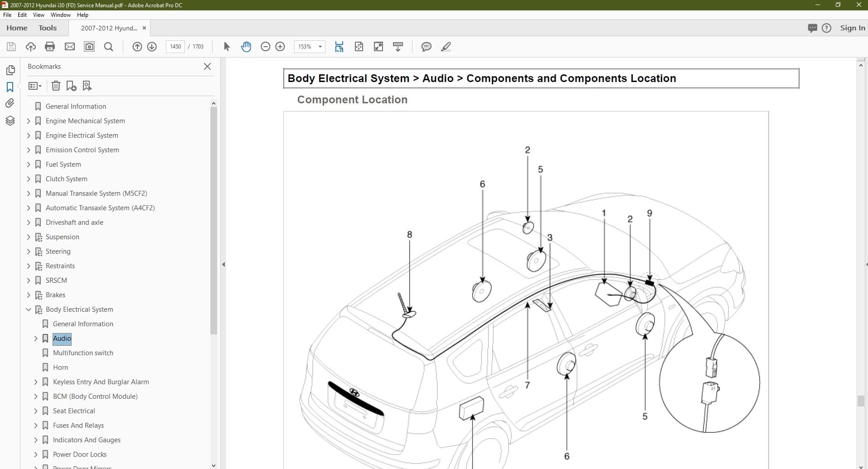
Task: Close the 2007-2012 Hyund... document tab
Action: tap(144, 28)
